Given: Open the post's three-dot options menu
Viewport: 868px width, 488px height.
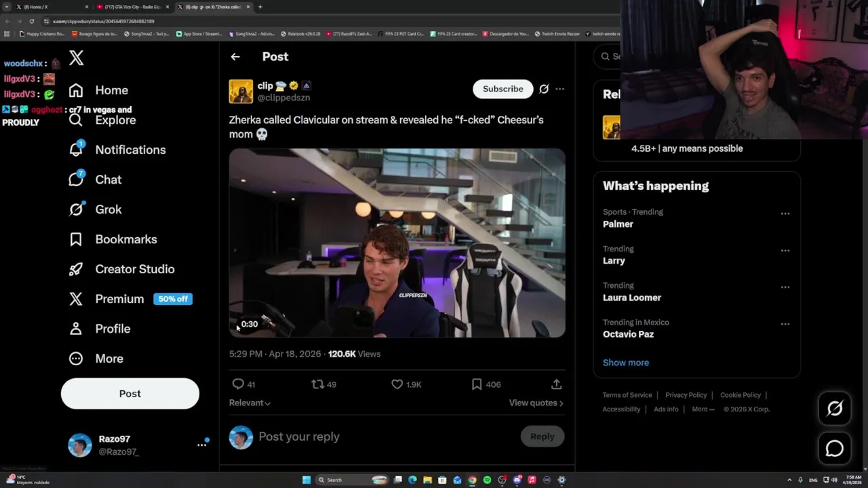Looking at the screenshot, I should [x=559, y=89].
